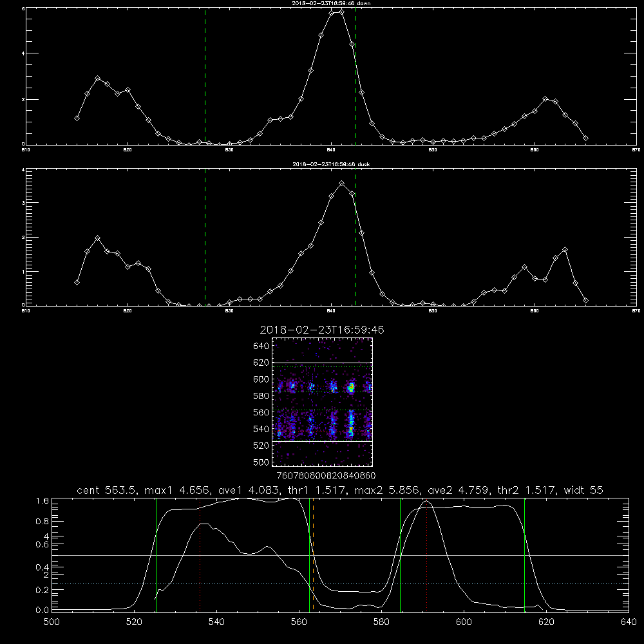Click the right green dashed line in dawn plot
The height and width of the screenshot is (644, 644).
pos(355,76)
